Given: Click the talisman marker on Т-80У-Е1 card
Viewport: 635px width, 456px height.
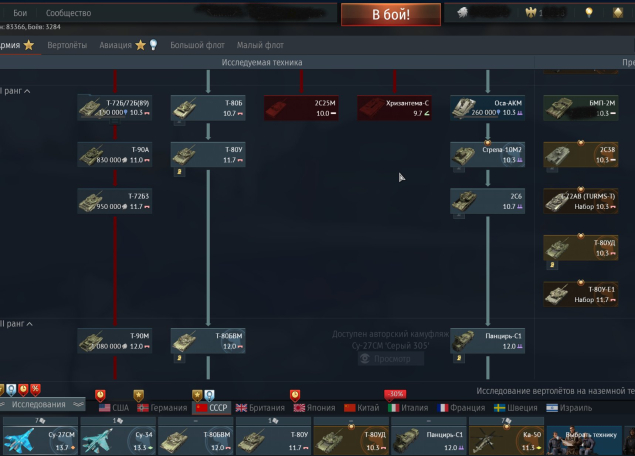Looking at the screenshot, I should tap(581, 283).
